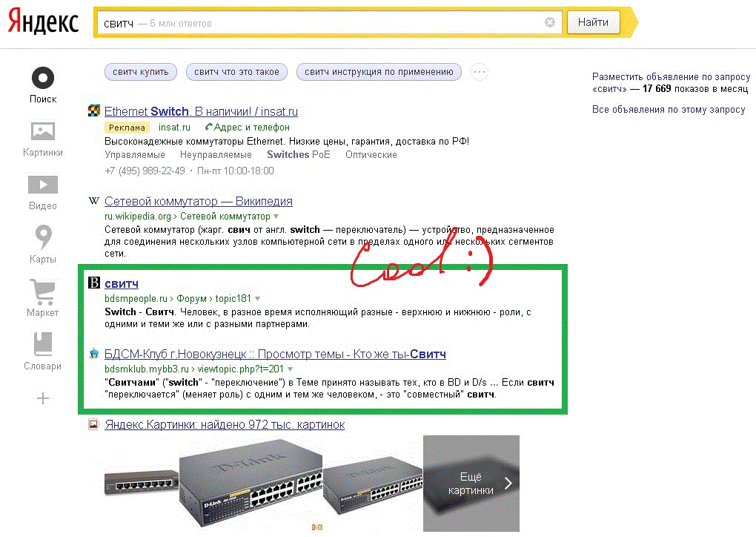
Task: Select the 'свитч купить' suggestion chip
Action: pos(141,73)
